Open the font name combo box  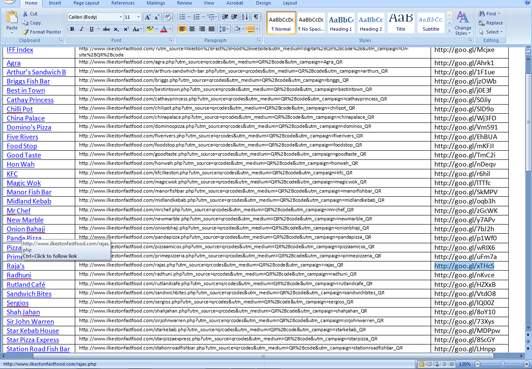[95, 17]
